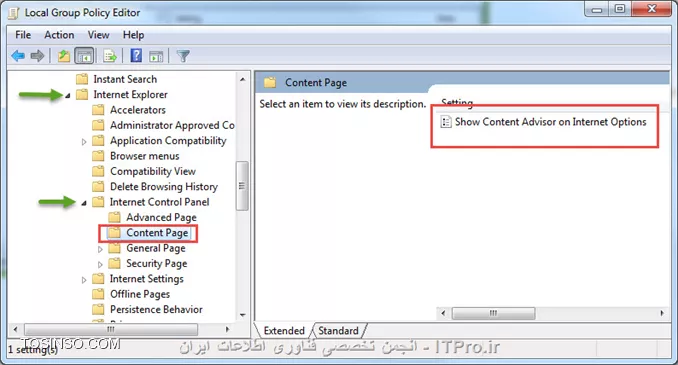Click the tree pane scroll down arrow

pos(242,315)
